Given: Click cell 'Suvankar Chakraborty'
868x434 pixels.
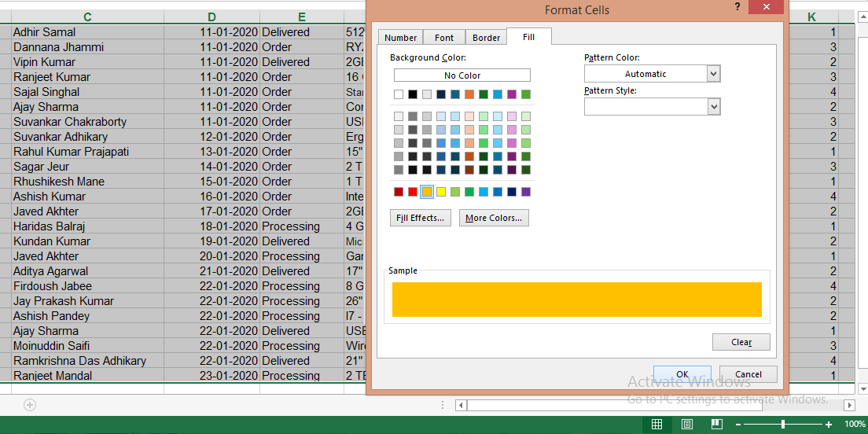Looking at the screenshot, I should tap(87, 122).
